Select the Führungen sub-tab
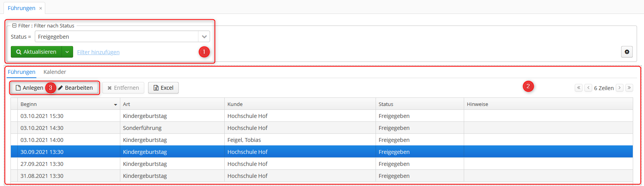Screen dimensions: 644x186 (x=22, y=72)
